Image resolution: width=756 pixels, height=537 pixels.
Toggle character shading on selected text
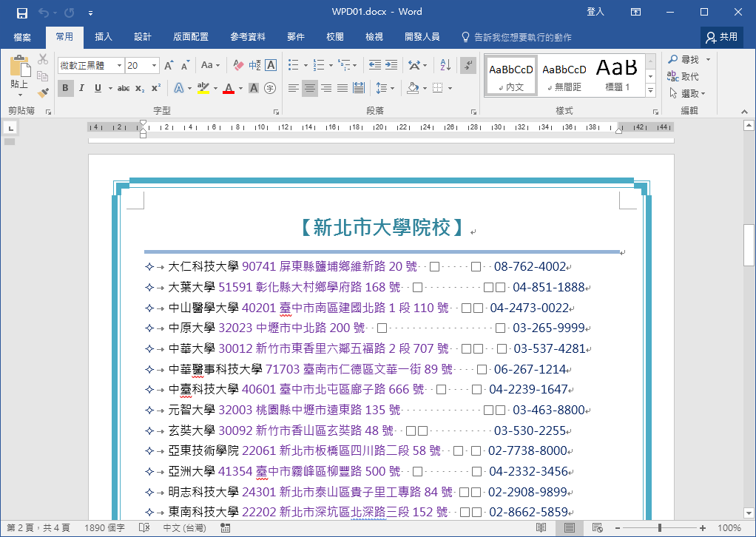(x=254, y=88)
